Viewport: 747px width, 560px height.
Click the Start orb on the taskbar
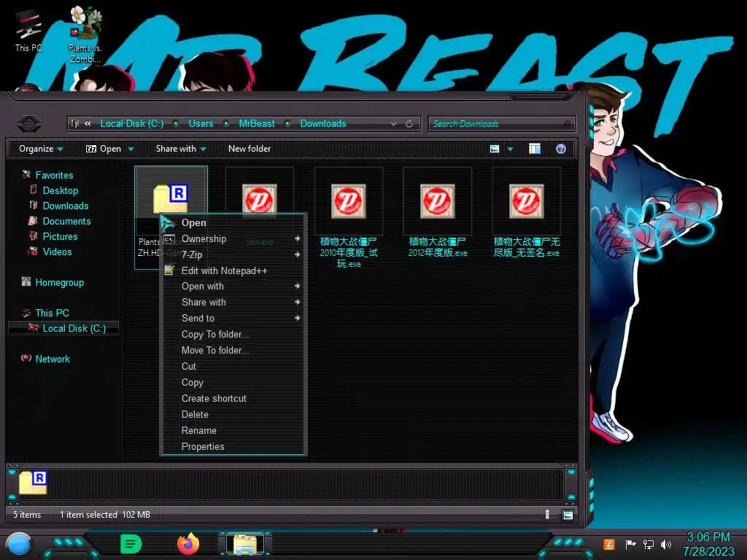18,545
